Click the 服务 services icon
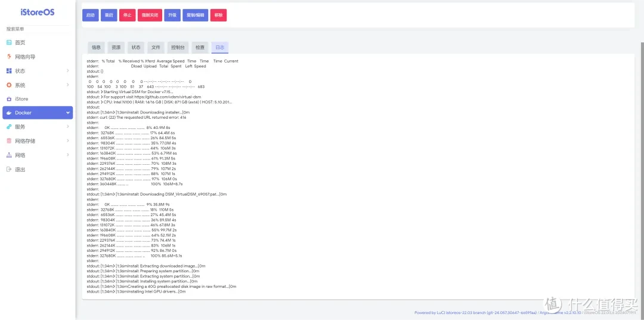This screenshot has height=320, width=644. coord(9,127)
